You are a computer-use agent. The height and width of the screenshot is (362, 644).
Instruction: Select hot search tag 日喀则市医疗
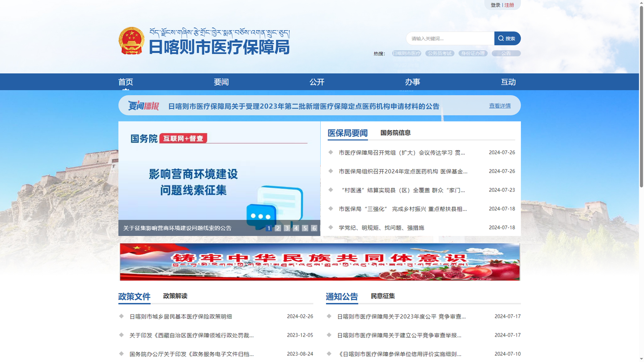pos(407,53)
